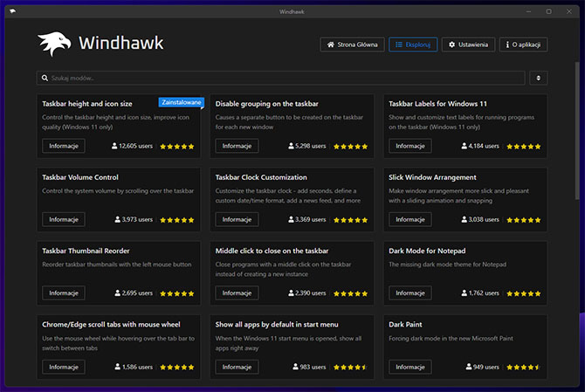Click star rating of Slick Window Arrangement
The height and width of the screenshot is (392, 585).
[524, 220]
